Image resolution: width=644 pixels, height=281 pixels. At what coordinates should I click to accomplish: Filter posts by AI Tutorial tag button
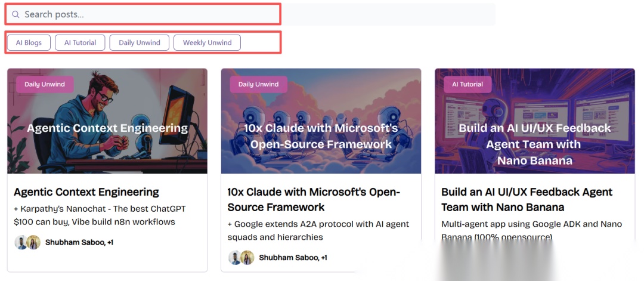tap(80, 42)
